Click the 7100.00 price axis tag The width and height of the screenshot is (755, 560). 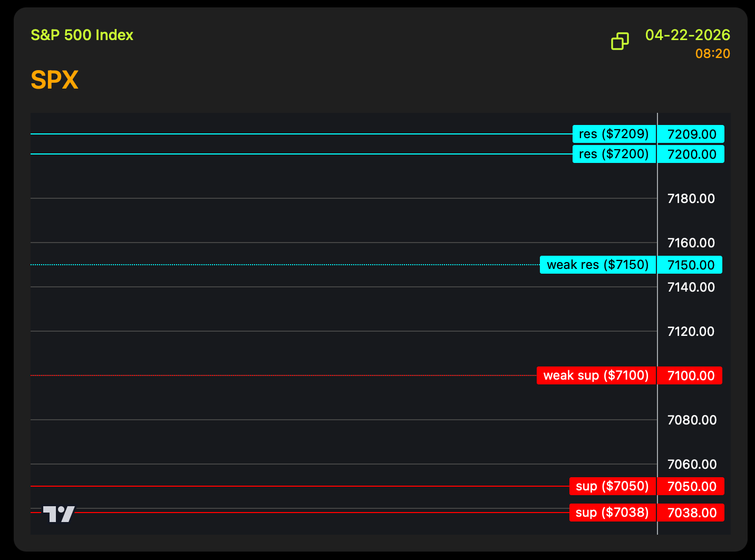(690, 375)
